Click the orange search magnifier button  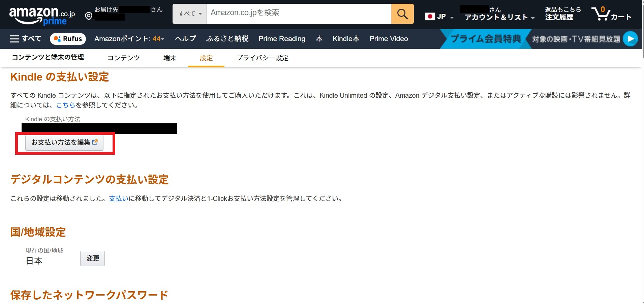(402, 14)
